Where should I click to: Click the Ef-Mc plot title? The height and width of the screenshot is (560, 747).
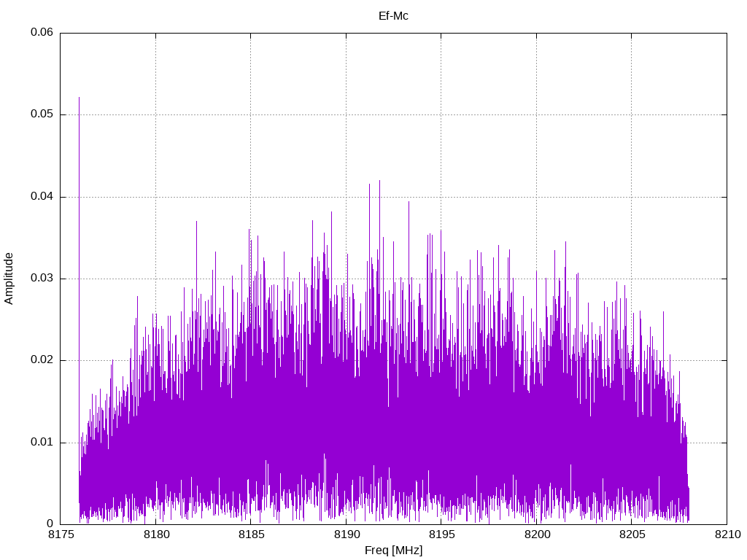click(393, 16)
